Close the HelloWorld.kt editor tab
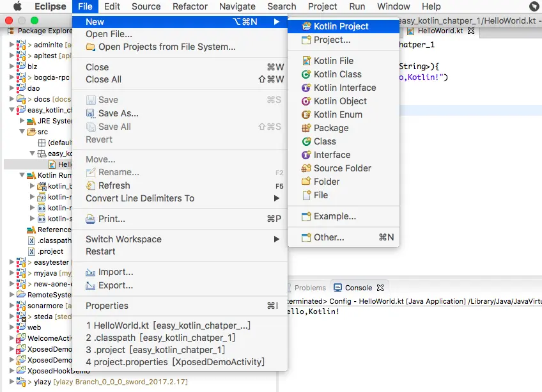 [471, 31]
